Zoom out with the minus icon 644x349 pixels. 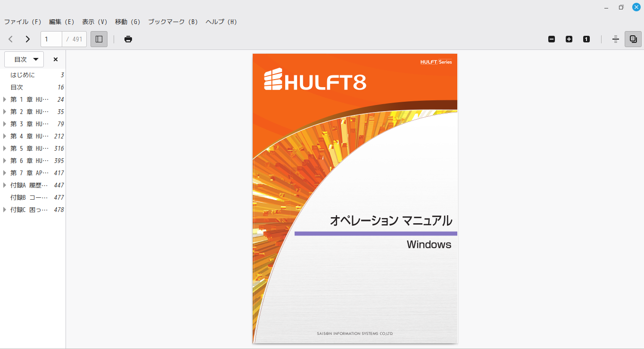tap(552, 39)
